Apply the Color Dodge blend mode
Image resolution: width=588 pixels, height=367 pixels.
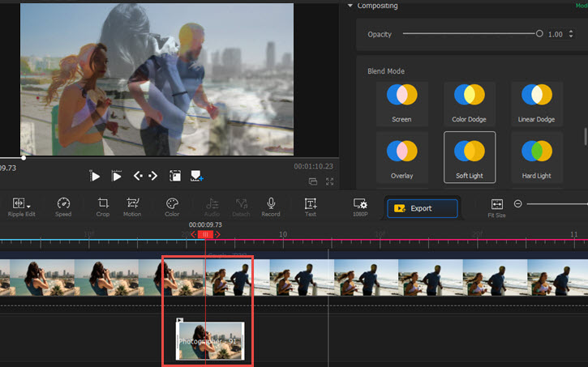(x=469, y=100)
